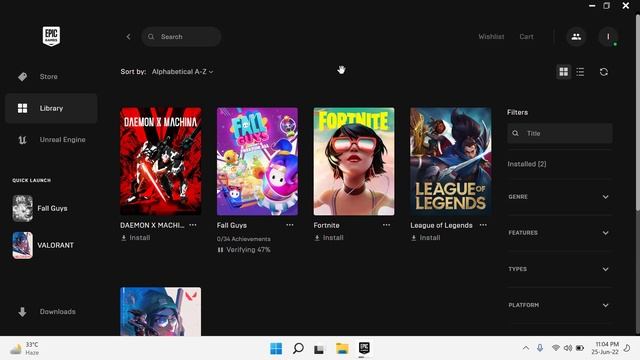Open Windows taskbar search
Screen dimensions: 640x360
(x=298, y=349)
